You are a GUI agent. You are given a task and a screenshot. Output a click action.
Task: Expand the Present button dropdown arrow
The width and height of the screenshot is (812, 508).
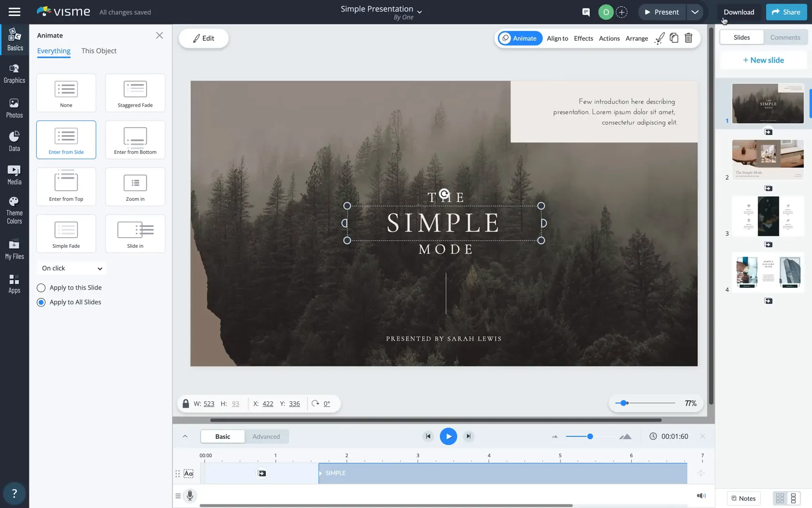[695, 12]
